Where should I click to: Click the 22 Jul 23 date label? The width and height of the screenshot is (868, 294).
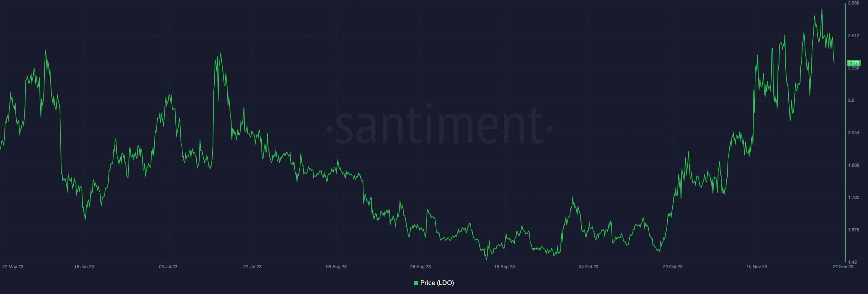pos(252,267)
